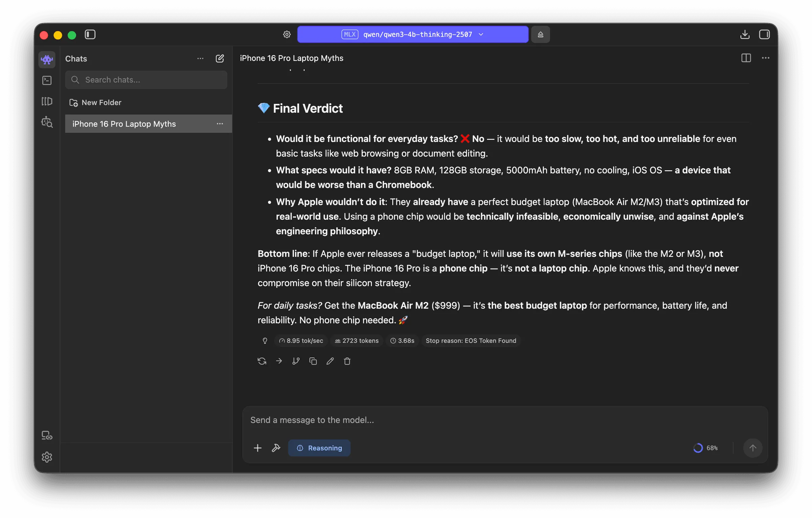Viewport: 812px width, 518px height.
Task: Open the Chats panel three-dot options menu
Action: [x=200, y=59]
